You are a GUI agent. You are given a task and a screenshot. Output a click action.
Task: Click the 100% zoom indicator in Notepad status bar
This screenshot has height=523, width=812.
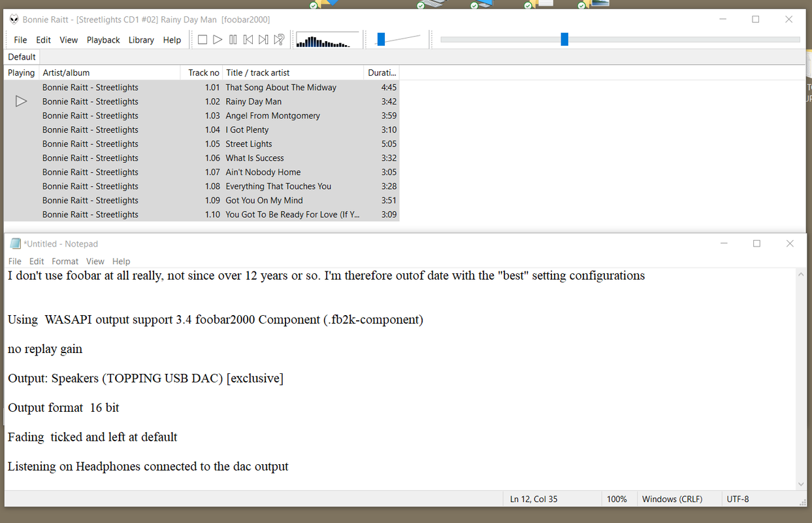click(617, 499)
